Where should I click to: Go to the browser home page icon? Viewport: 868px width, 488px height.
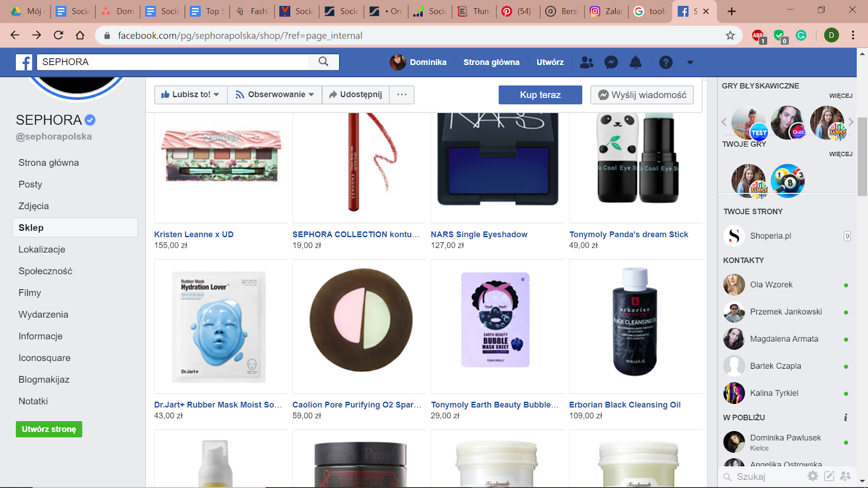click(x=80, y=35)
